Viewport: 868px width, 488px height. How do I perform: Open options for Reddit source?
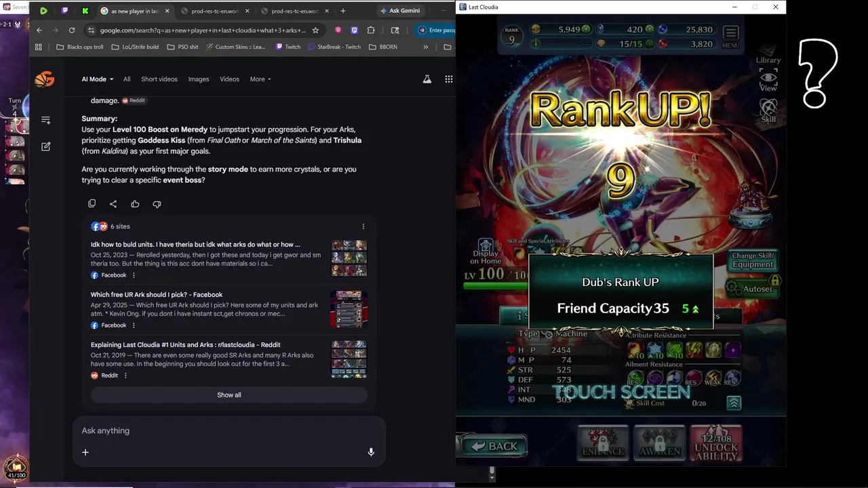coord(125,375)
